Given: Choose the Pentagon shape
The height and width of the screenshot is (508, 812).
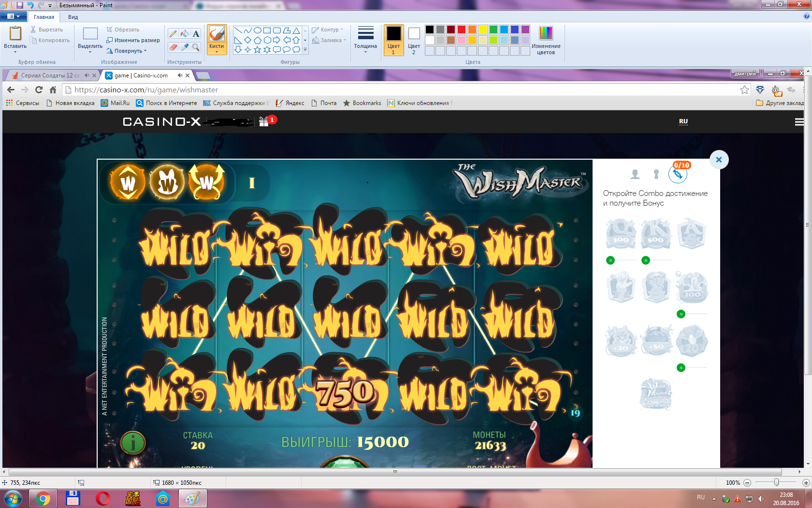Looking at the screenshot, I should coord(257,40).
